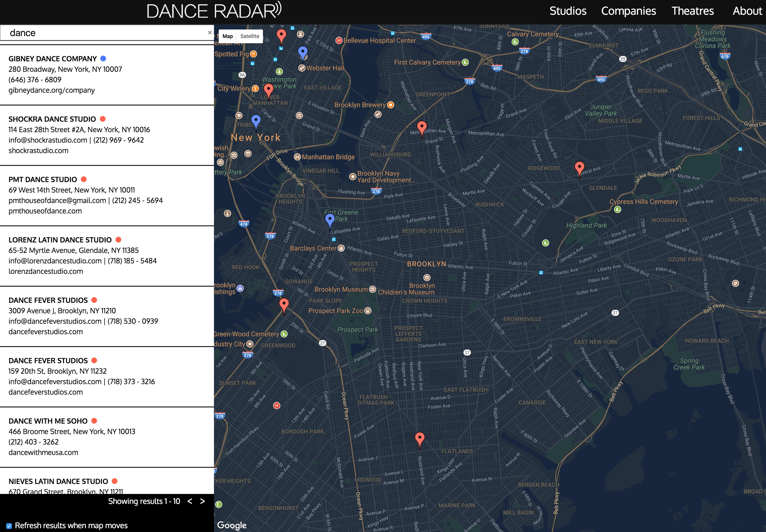Select Dance With Me Soho listing title
Image resolution: width=766 pixels, height=532 pixels.
(x=48, y=421)
